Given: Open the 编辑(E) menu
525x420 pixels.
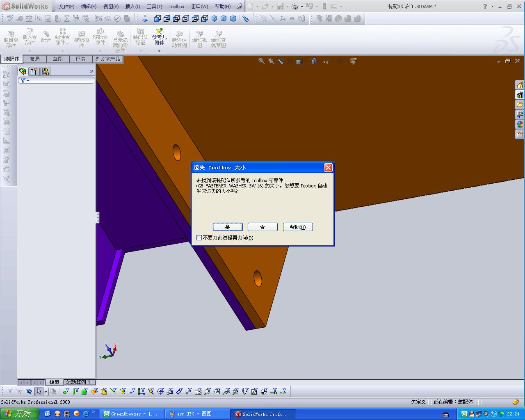Looking at the screenshot, I should [89, 7].
